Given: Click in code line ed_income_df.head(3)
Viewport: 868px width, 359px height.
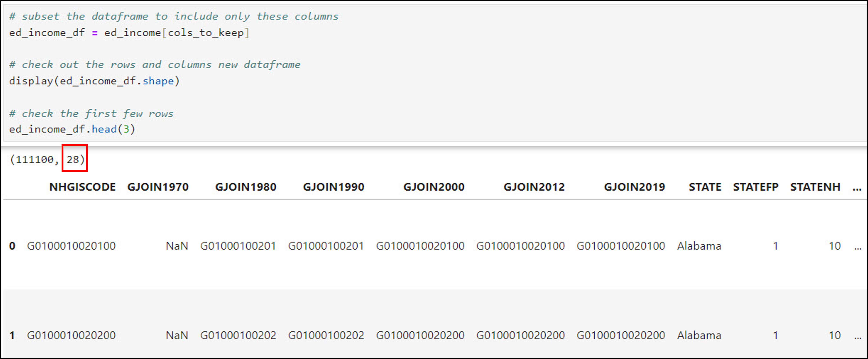Looking at the screenshot, I should tap(72, 129).
